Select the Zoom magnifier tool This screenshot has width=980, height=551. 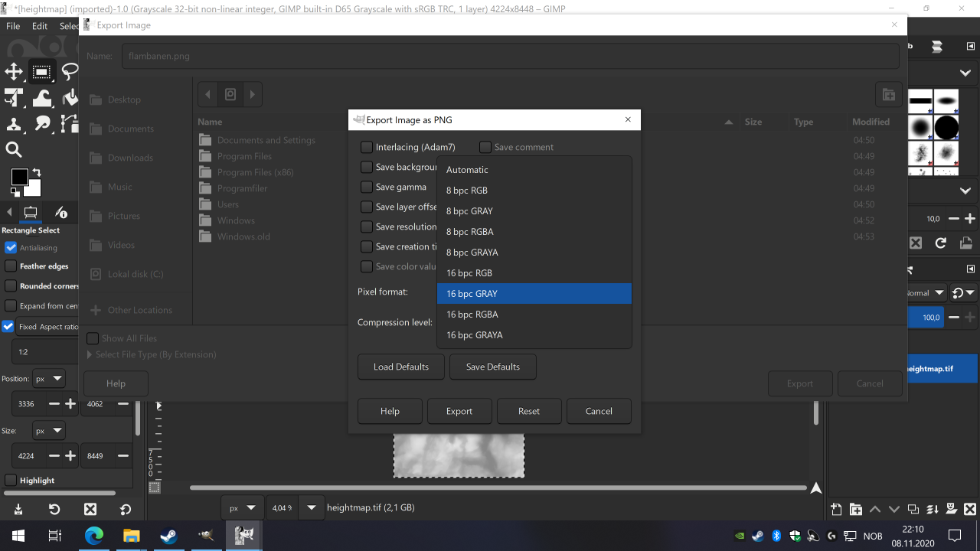coord(14,150)
